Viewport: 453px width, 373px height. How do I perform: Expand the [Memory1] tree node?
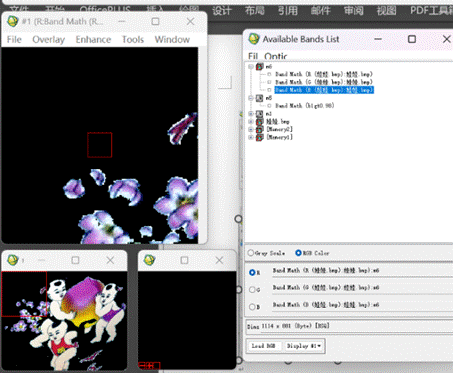(251, 137)
